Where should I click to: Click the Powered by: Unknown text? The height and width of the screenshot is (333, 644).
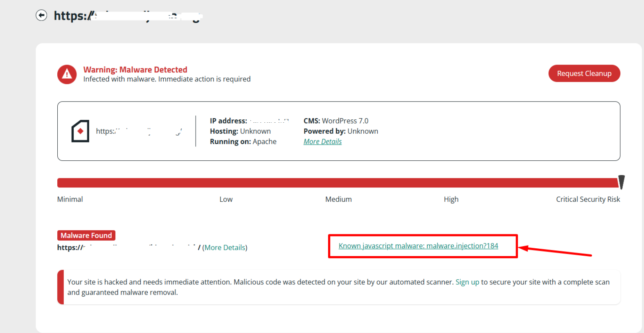pos(341,131)
